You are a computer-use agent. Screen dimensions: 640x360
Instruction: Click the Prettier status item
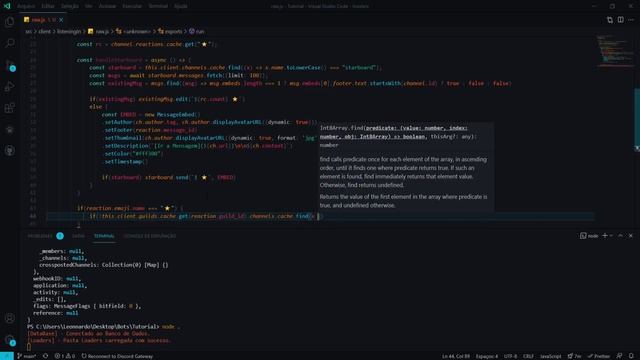click(599, 356)
